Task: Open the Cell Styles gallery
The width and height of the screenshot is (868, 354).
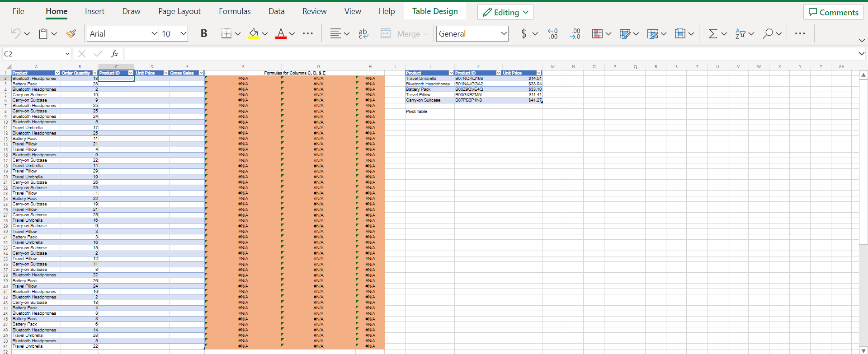Action: [x=653, y=33]
